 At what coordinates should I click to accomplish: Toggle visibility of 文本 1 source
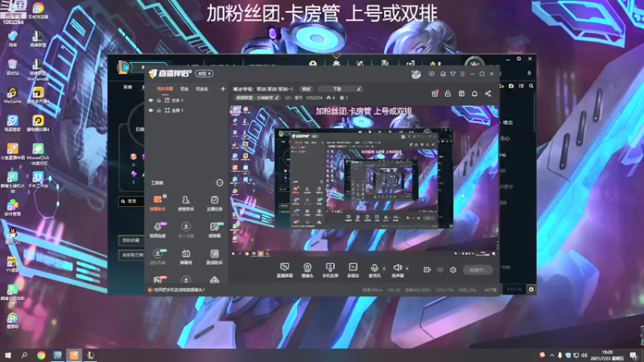151,100
